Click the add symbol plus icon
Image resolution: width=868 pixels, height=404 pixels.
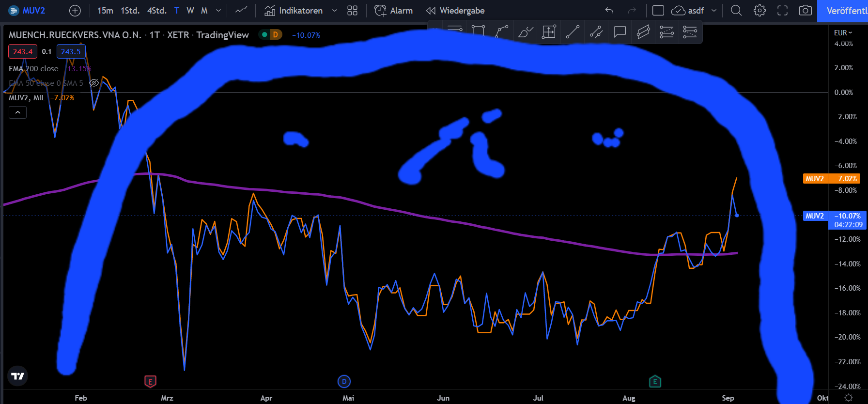(x=75, y=11)
